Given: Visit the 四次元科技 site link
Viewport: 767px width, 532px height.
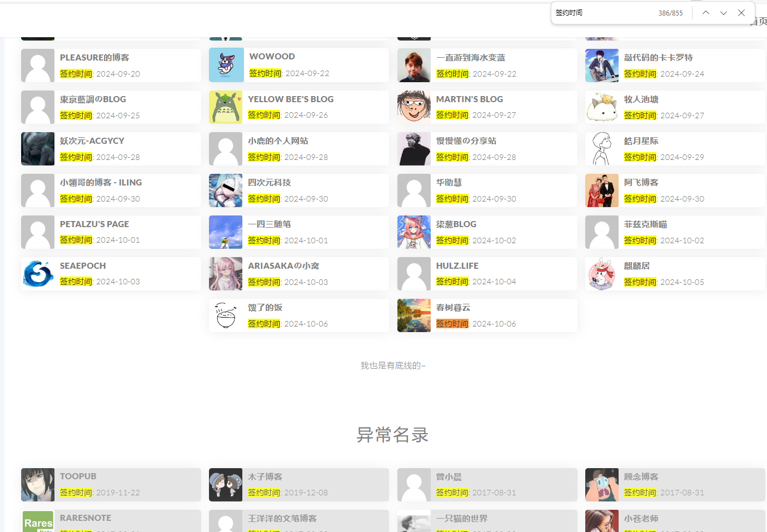Looking at the screenshot, I should coord(269,183).
